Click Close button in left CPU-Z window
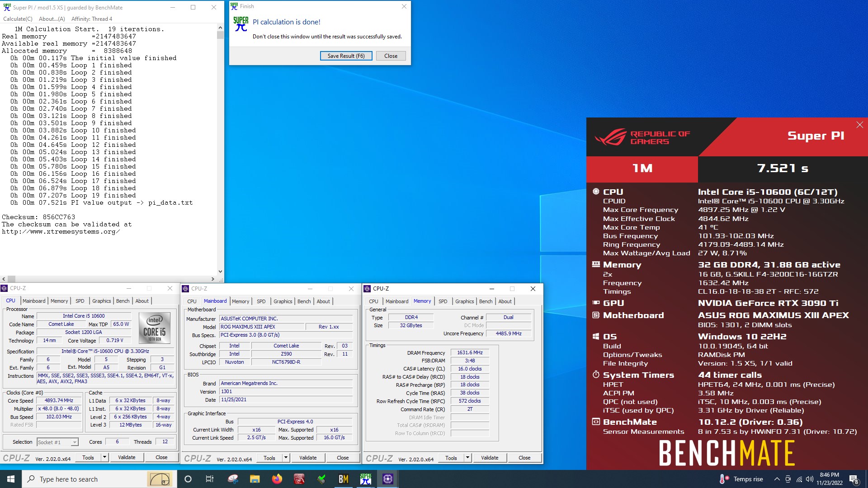Screen dimensions: 868x488 [x=161, y=457]
